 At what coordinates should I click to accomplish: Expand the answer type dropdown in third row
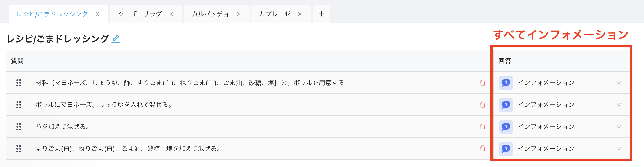(618, 127)
